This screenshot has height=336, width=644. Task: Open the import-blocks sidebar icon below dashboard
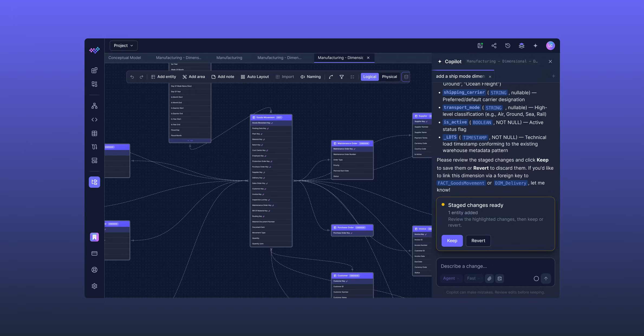point(94,84)
